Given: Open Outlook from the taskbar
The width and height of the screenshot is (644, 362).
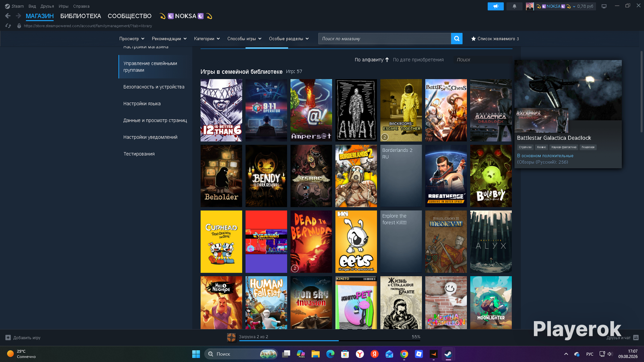Looking at the screenshot, I should pos(389,354).
